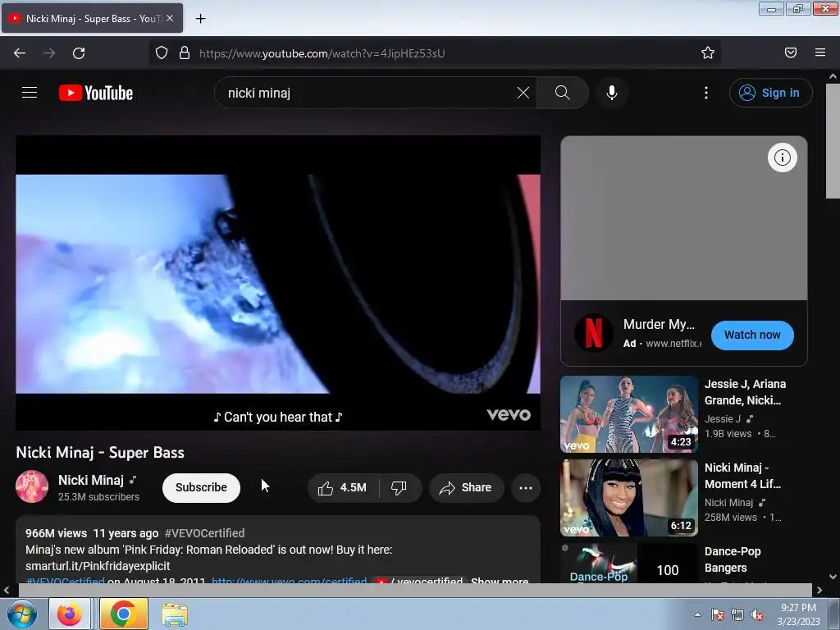Viewport: 840px width, 630px height.
Task: Click the vertical scrollbar thumb
Action: point(833,140)
